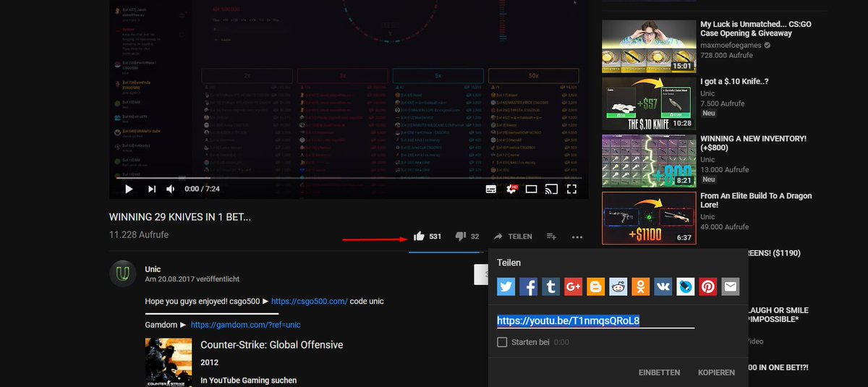Open the csgo500.com link in description

coord(310,301)
